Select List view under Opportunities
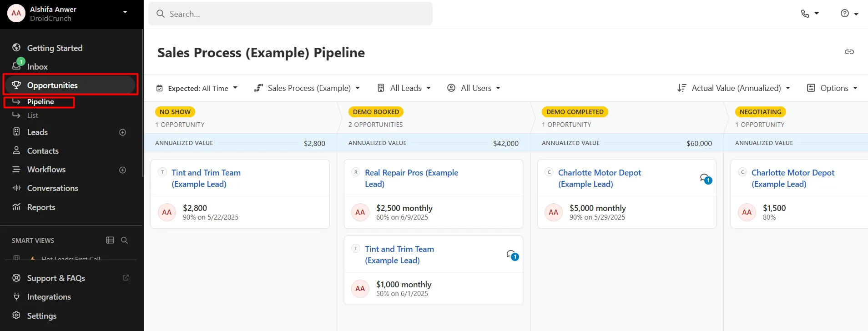Screen dimensions: 868x331 pyautogui.click(x=32, y=115)
